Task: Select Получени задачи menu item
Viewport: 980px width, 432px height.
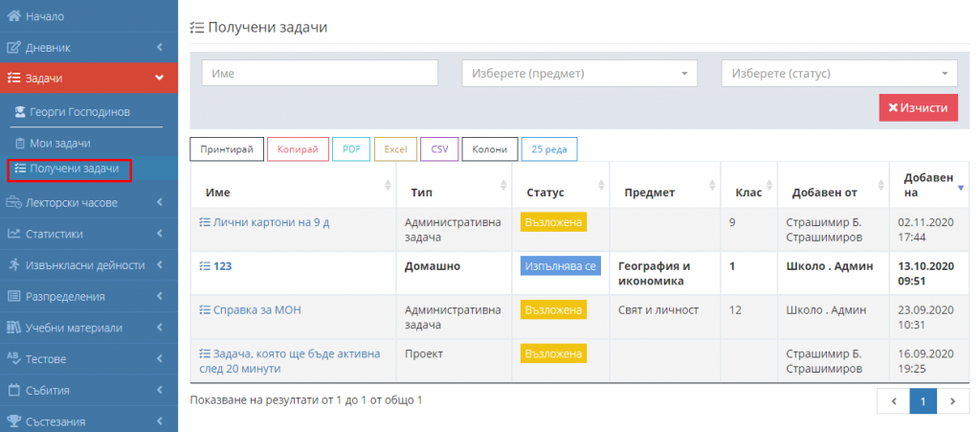Action: (x=74, y=170)
